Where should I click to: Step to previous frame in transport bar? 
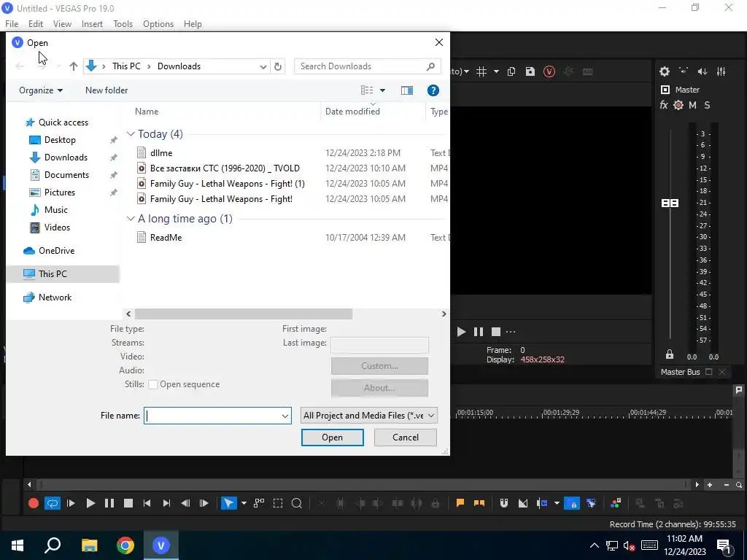186,503
